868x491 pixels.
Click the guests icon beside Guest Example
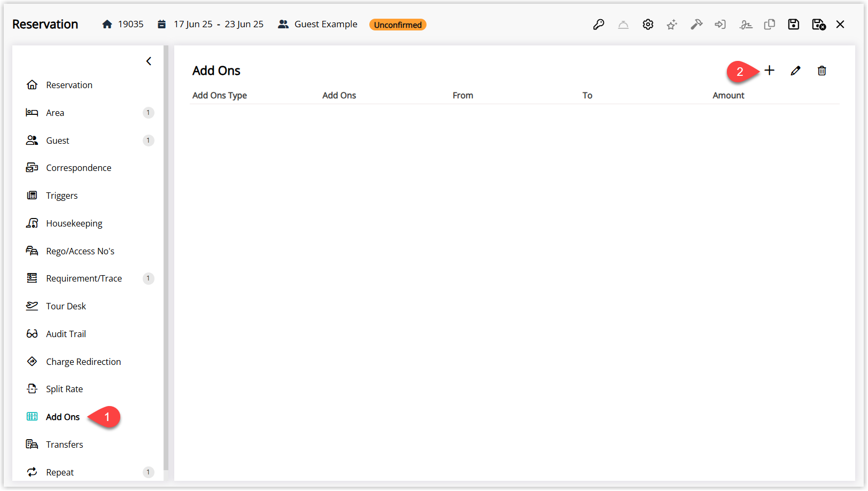click(283, 24)
